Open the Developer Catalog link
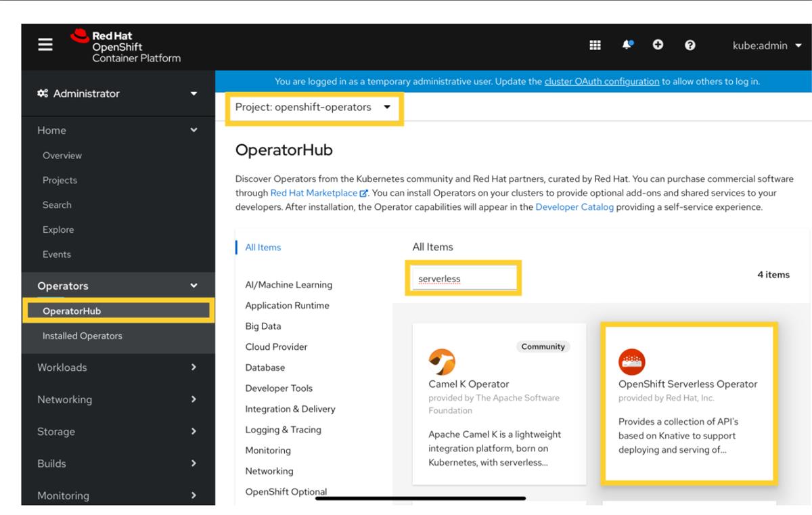Screen dimensions: 812x515 (x=573, y=207)
